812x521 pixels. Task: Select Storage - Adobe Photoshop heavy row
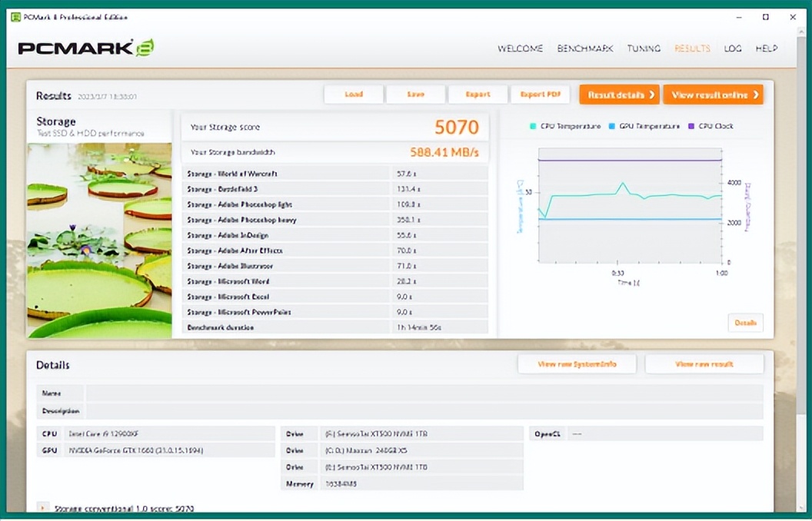pyautogui.click(x=335, y=220)
